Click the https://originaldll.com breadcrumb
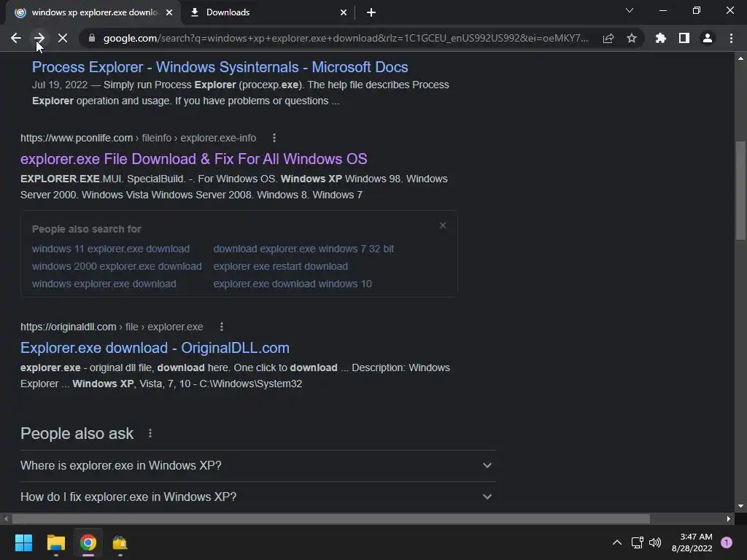 68,327
